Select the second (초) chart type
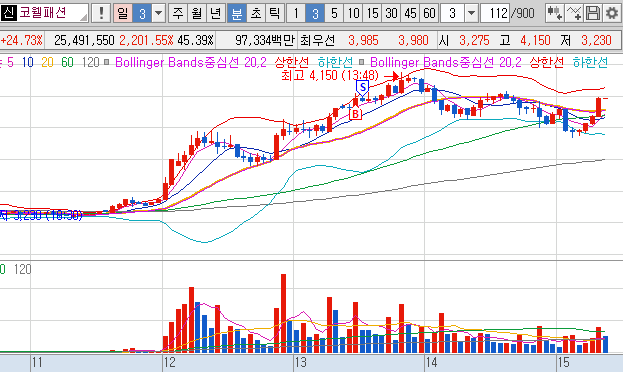Image resolution: width=623 pixels, height=372 pixels. 256,14
